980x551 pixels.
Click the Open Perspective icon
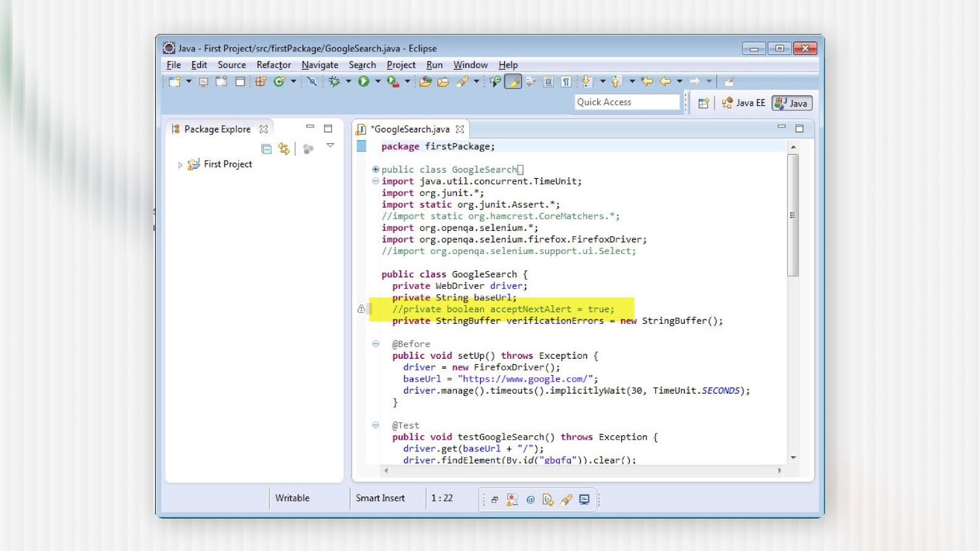(x=704, y=103)
